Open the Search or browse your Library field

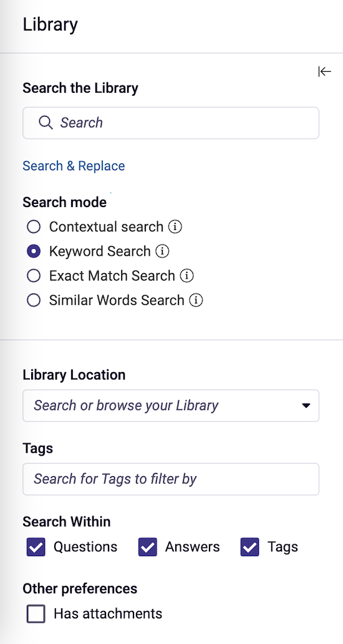(x=171, y=406)
